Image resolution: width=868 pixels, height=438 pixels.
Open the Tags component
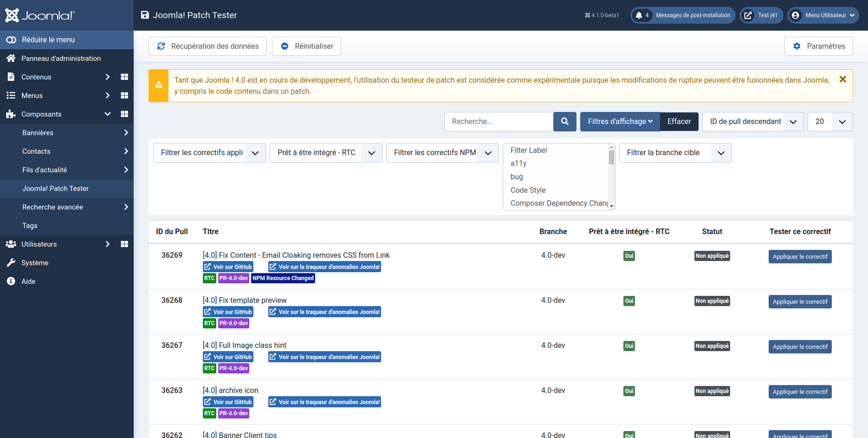(x=67, y=226)
